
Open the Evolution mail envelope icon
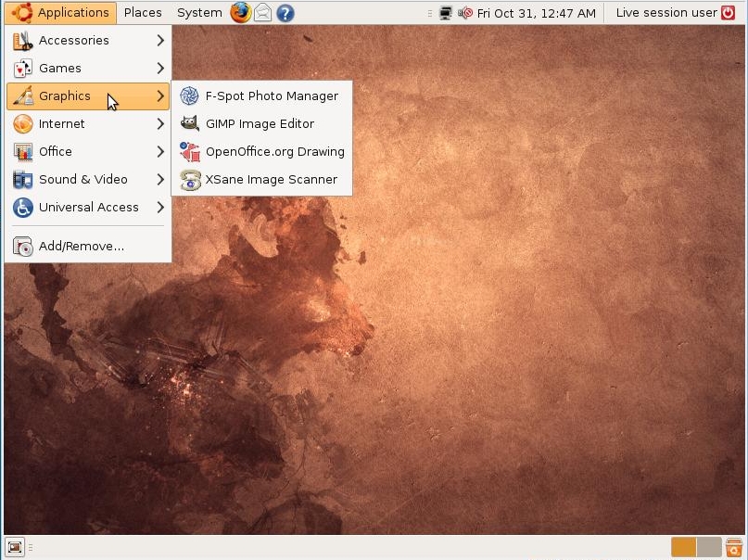[262, 13]
